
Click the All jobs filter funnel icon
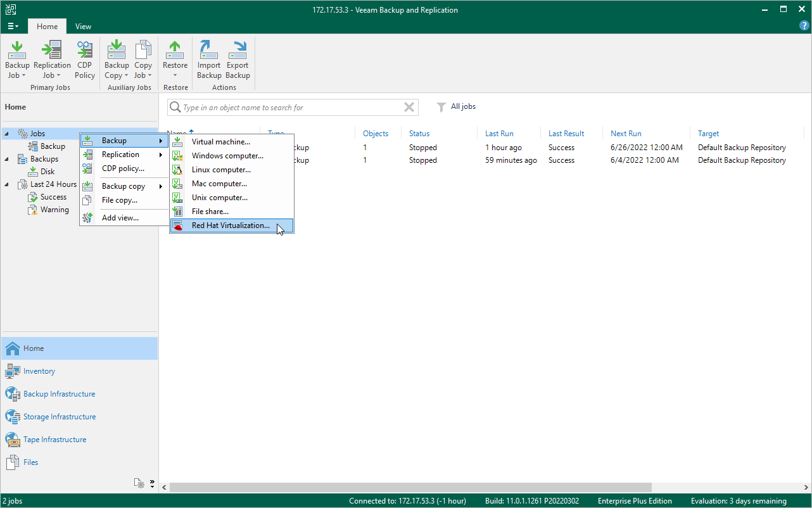coord(441,108)
